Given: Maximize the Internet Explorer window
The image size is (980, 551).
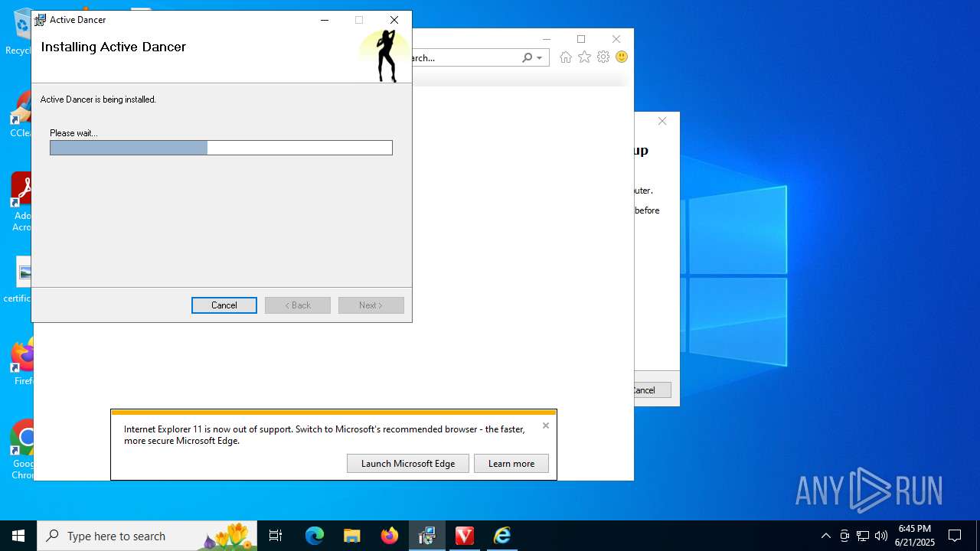Looking at the screenshot, I should [581, 39].
